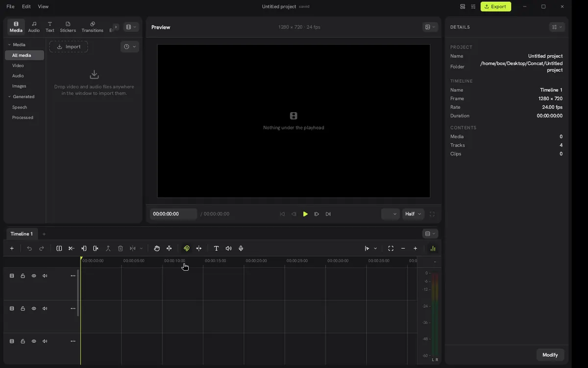Open the mirror tool dropdown arrow
This screenshot has height=368, width=588.
(141, 248)
